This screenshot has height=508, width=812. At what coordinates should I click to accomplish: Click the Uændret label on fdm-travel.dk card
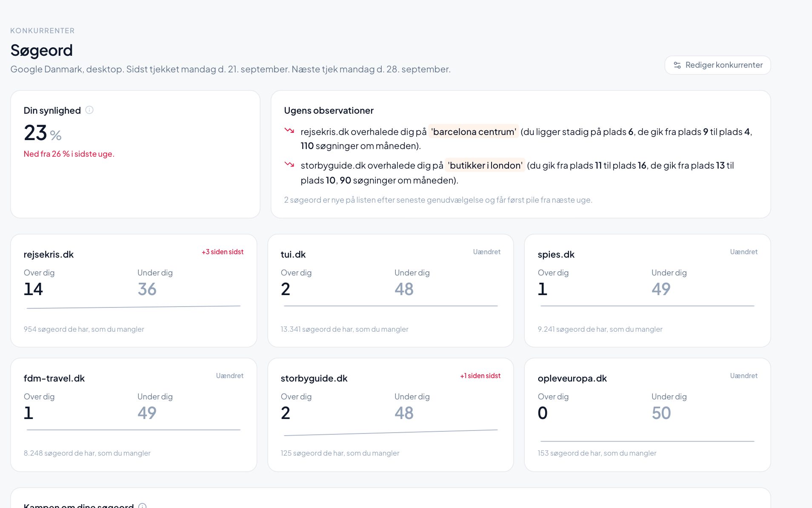pyautogui.click(x=230, y=376)
